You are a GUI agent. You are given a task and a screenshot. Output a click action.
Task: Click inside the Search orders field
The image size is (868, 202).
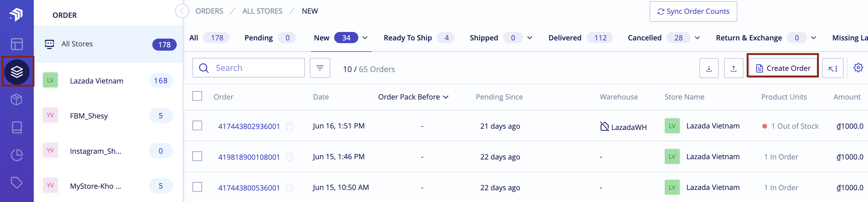click(248, 68)
